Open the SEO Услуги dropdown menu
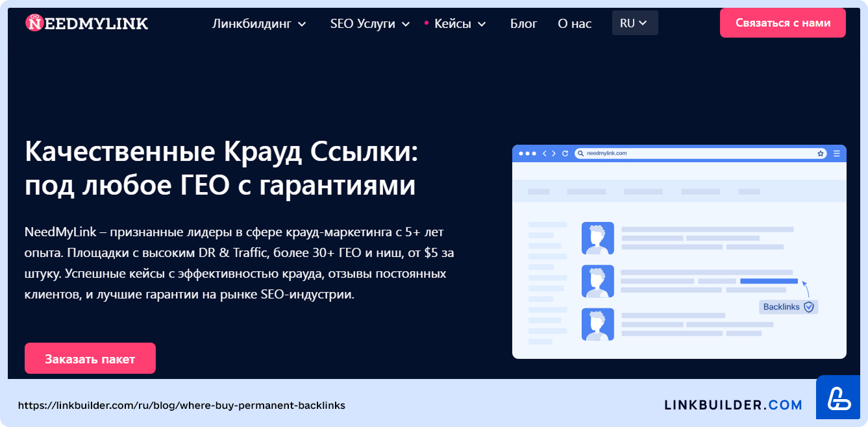The width and height of the screenshot is (868, 427). (370, 24)
